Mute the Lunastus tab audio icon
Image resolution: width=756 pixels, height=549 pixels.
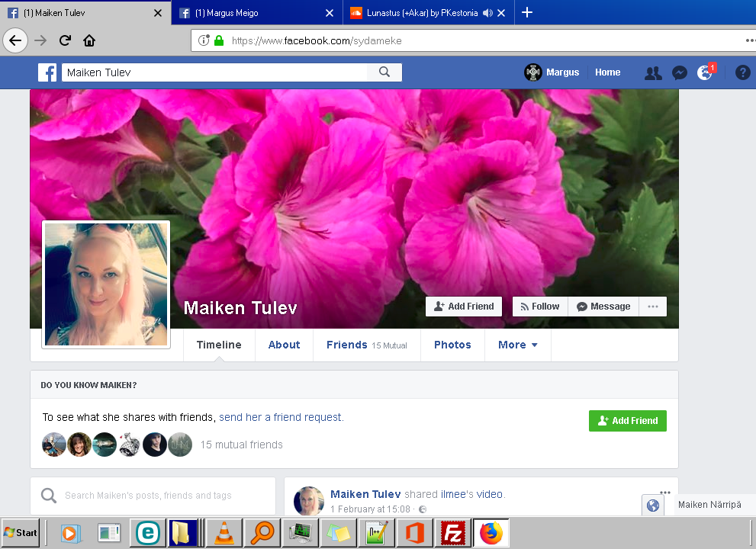488,13
